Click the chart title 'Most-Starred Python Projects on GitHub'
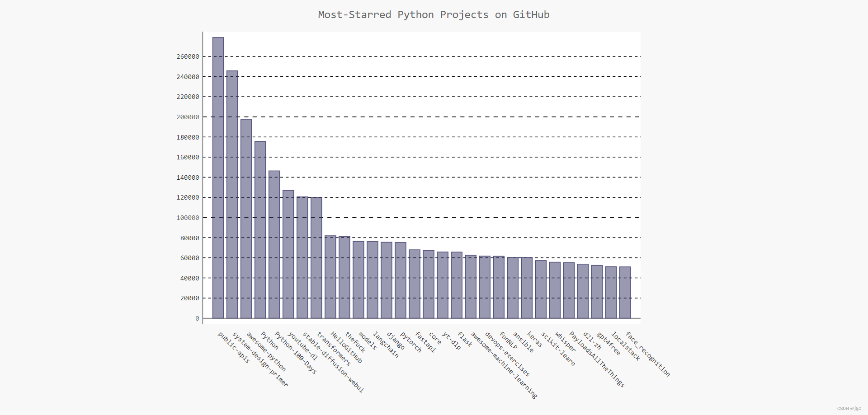 pos(434,15)
